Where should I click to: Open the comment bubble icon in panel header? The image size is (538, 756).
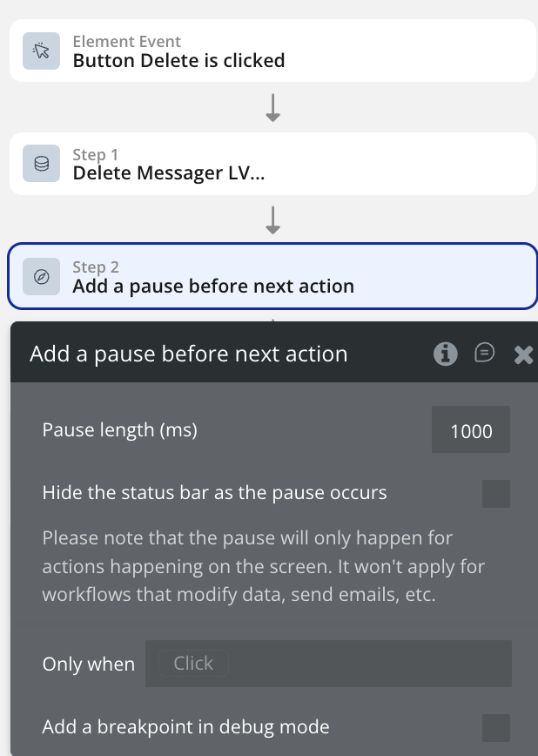(485, 353)
